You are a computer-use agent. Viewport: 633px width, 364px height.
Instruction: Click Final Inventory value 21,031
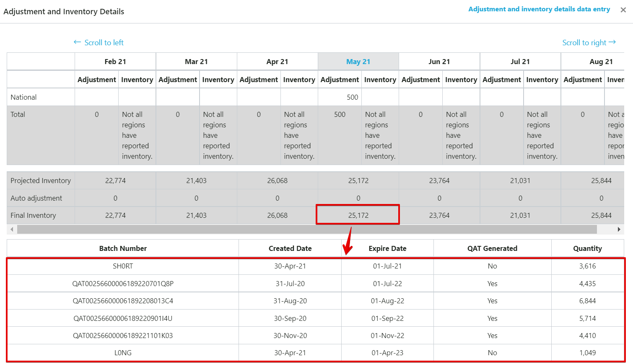click(x=520, y=215)
